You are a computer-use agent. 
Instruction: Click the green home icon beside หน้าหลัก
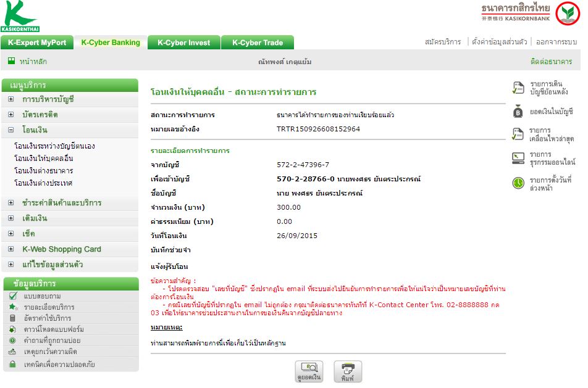click(x=12, y=60)
